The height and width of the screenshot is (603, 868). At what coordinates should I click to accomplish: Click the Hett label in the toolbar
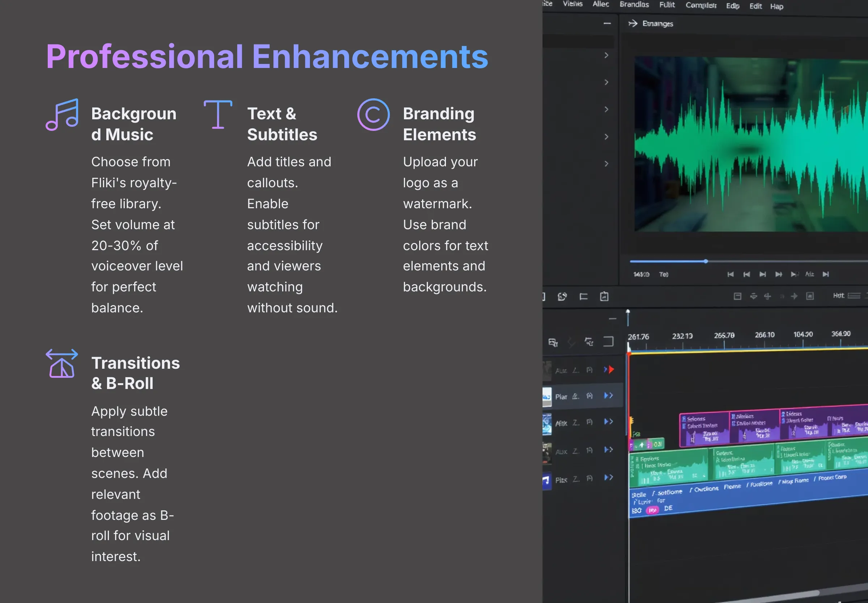point(839,296)
